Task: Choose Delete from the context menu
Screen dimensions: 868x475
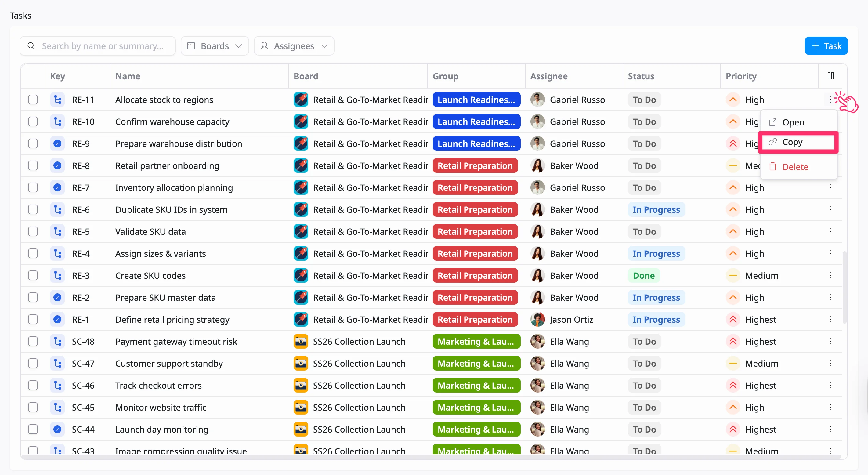Action: [799, 167]
